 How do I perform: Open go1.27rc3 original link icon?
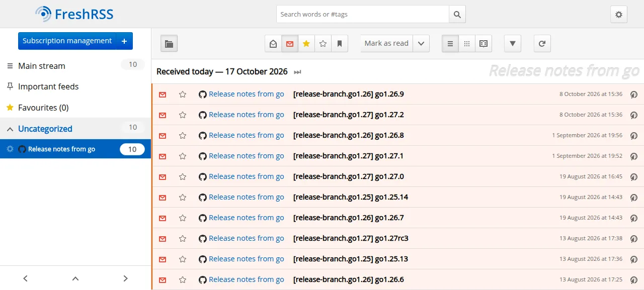click(x=634, y=238)
